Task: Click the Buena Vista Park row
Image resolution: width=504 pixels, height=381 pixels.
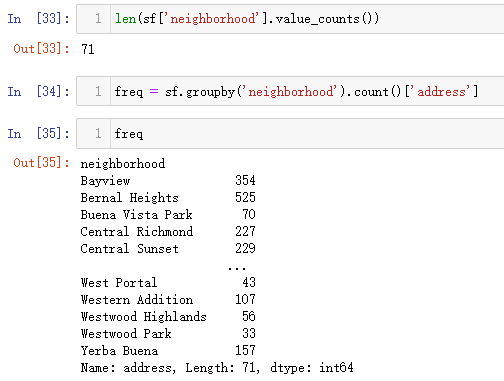Action: [168, 215]
